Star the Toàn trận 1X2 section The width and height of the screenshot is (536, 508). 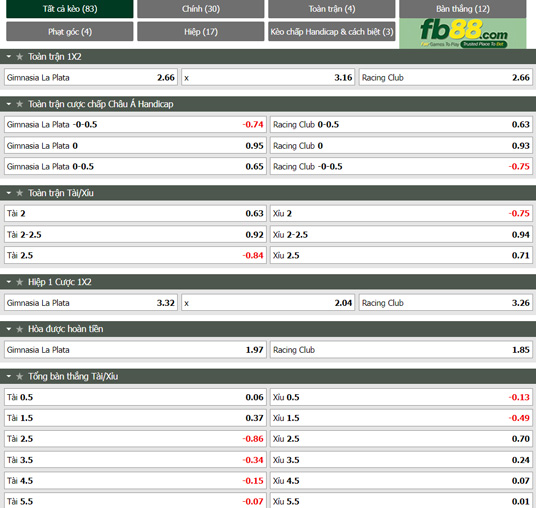tap(19, 57)
